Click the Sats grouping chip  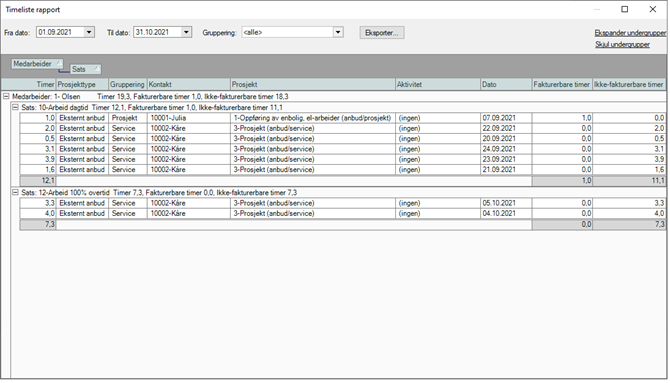click(85, 69)
